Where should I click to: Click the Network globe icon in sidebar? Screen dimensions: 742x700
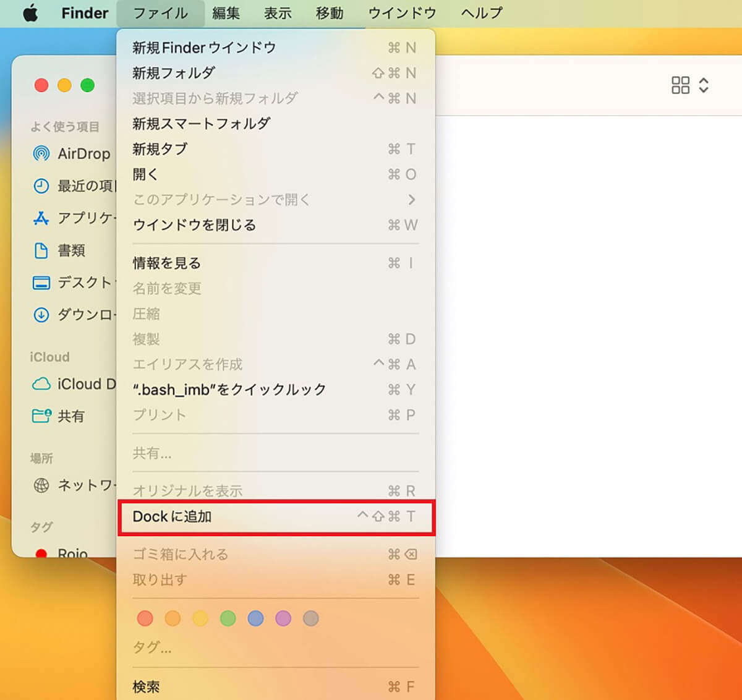41,485
